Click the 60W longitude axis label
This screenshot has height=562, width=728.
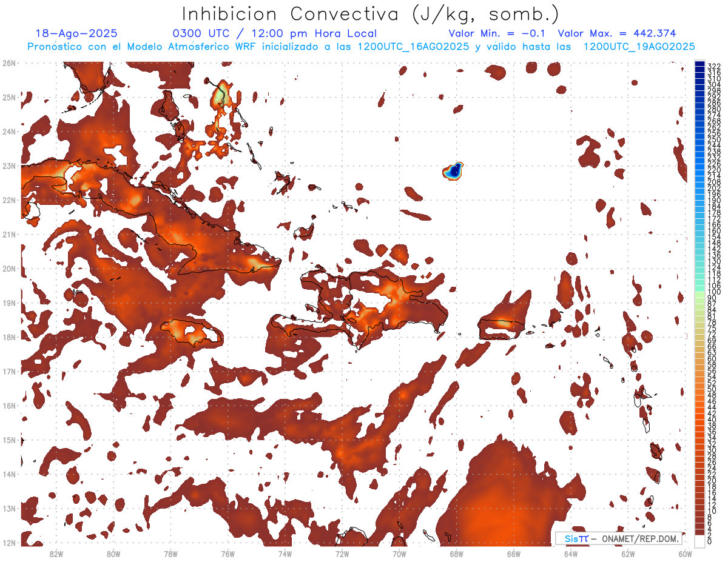(685, 553)
